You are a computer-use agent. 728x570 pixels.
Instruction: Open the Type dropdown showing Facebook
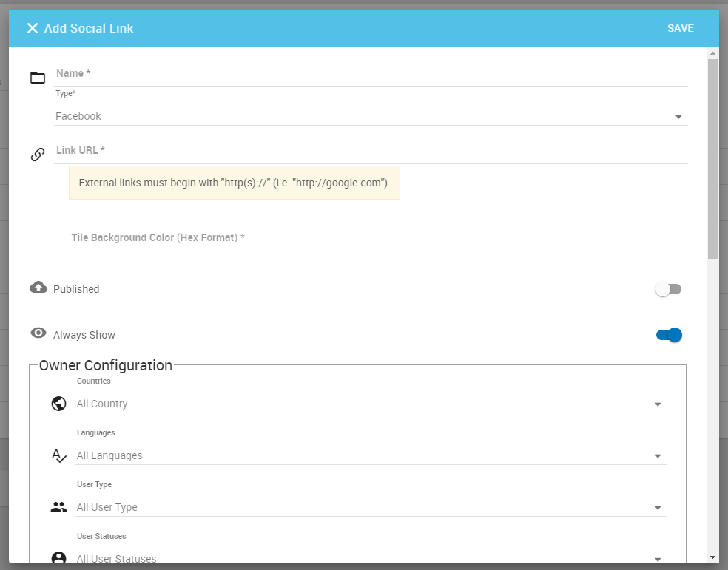pyautogui.click(x=370, y=116)
